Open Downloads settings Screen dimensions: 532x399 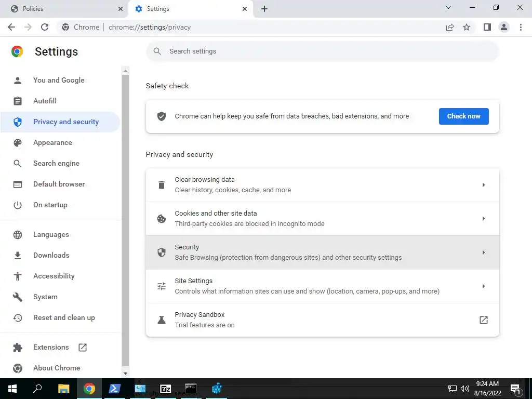tap(60, 256)
